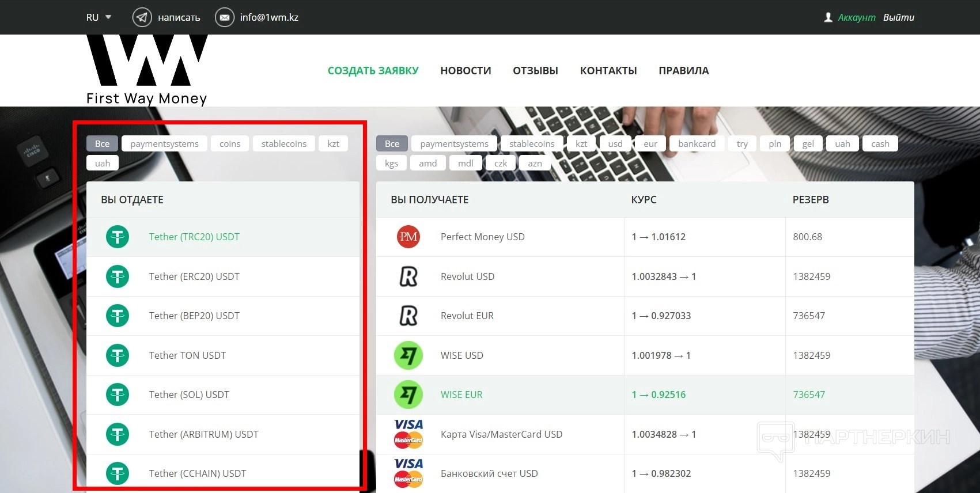The width and height of the screenshot is (980, 493).
Task: Choose Tether (ARBITRUM) USDT to give
Action: point(223,434)
